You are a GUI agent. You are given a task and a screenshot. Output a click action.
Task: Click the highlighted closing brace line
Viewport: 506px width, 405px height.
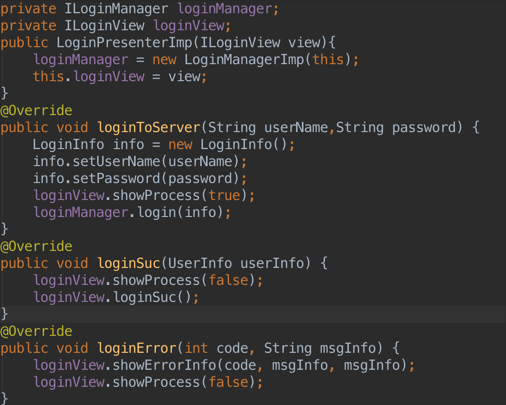coord(253,314)
